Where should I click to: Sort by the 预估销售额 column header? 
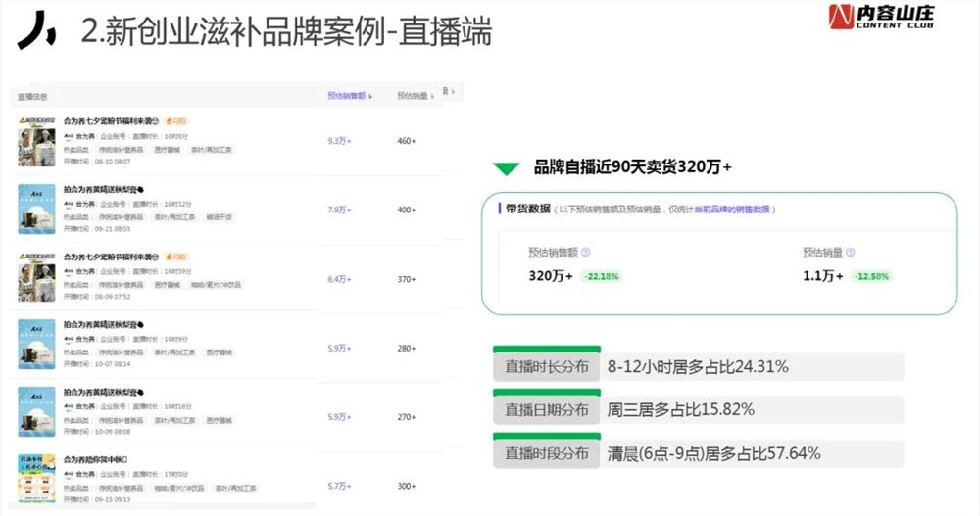(350, 96)
